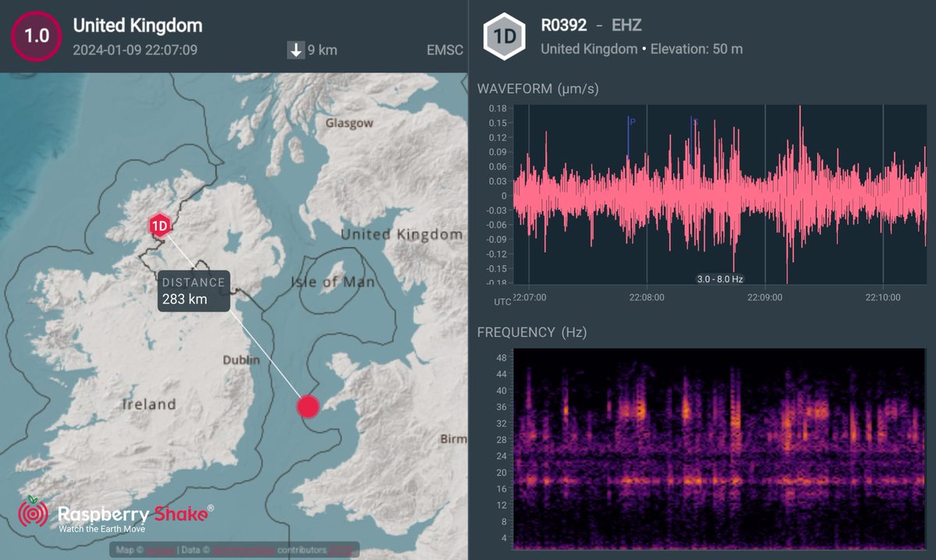Viewport: 936px width, 560px height.
Task: Click the Raspberry Shake logo
Action: coord(116,516)
